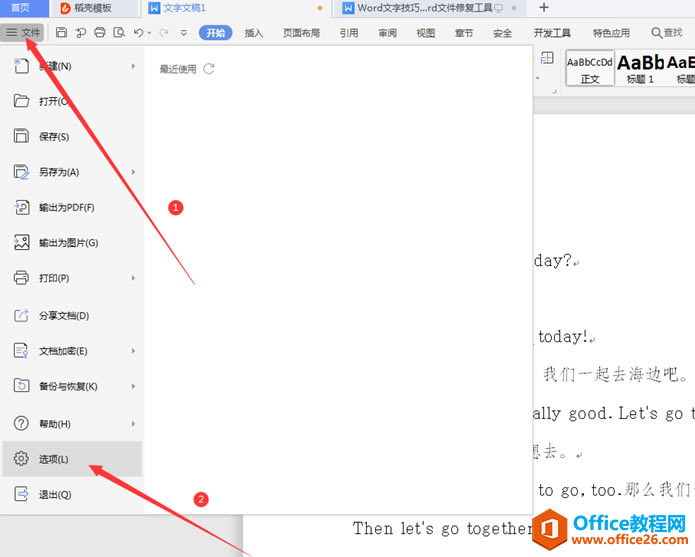This screenshot has height=557, width=695.
Task: Expand the 另存为 submenu arrow
Action: 133,171
